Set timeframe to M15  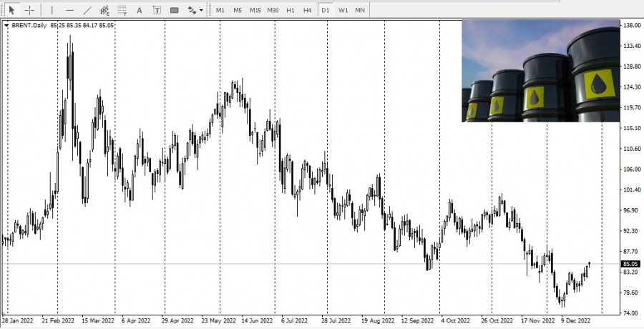coord(255,10)
